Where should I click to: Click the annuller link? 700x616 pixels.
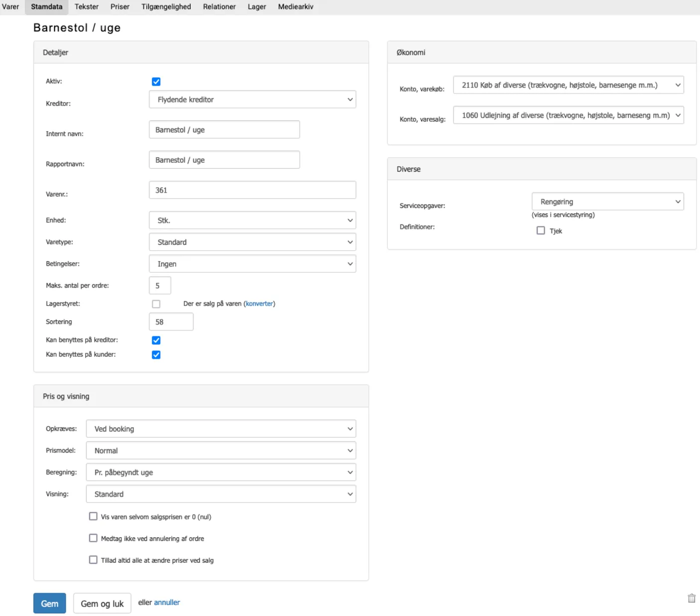(167, 603)
